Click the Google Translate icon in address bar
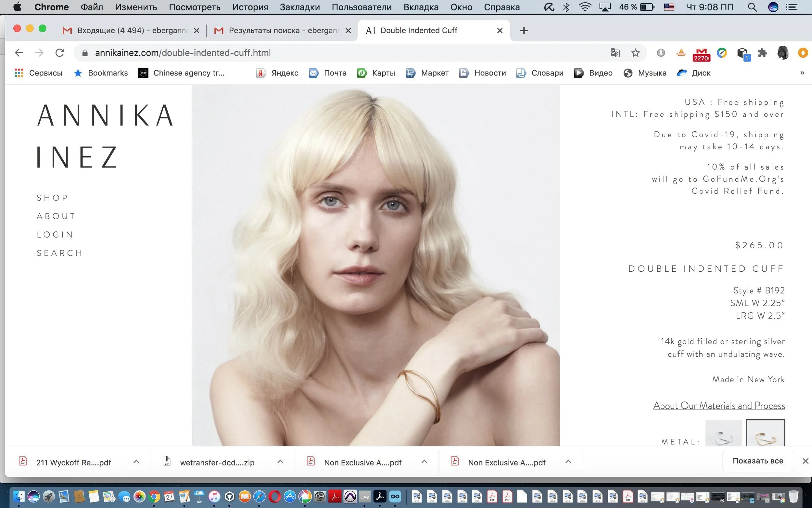 pyautogui.click(x=615, y=53)
